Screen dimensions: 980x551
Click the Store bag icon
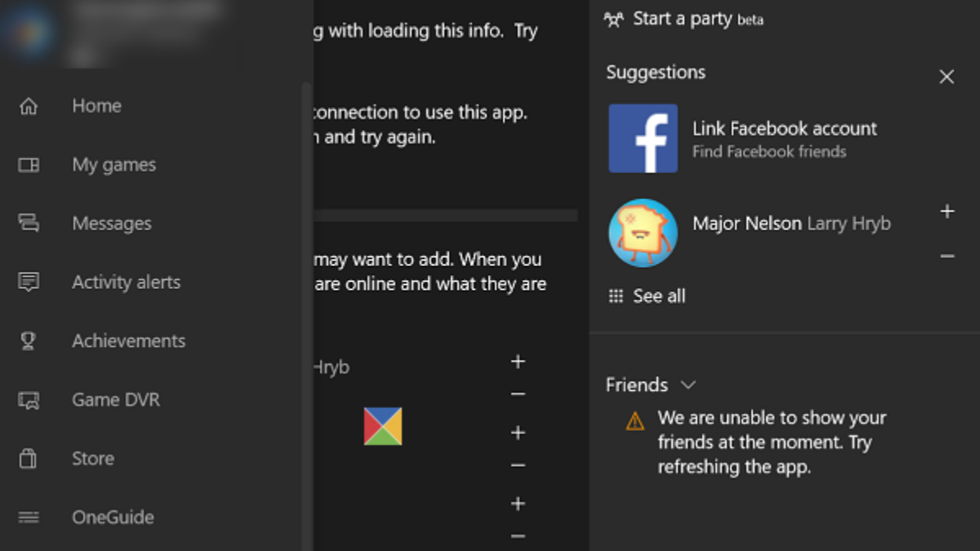pos(29,459)
